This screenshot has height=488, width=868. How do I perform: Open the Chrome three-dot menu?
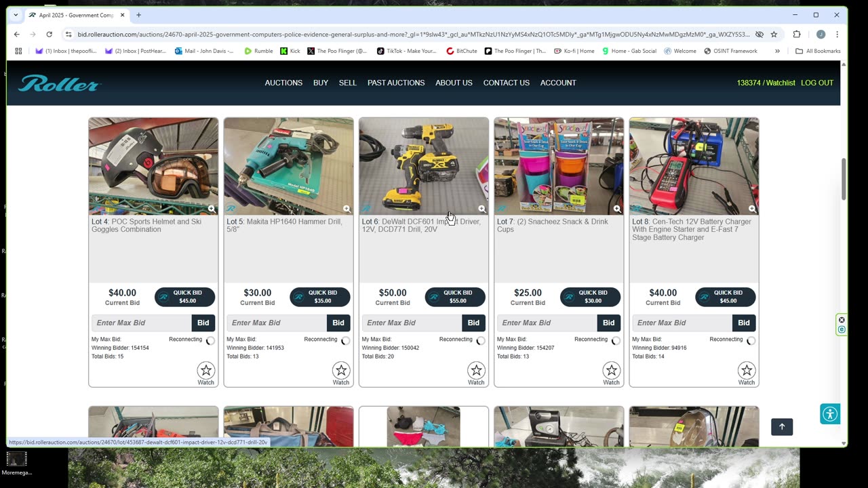837,34
